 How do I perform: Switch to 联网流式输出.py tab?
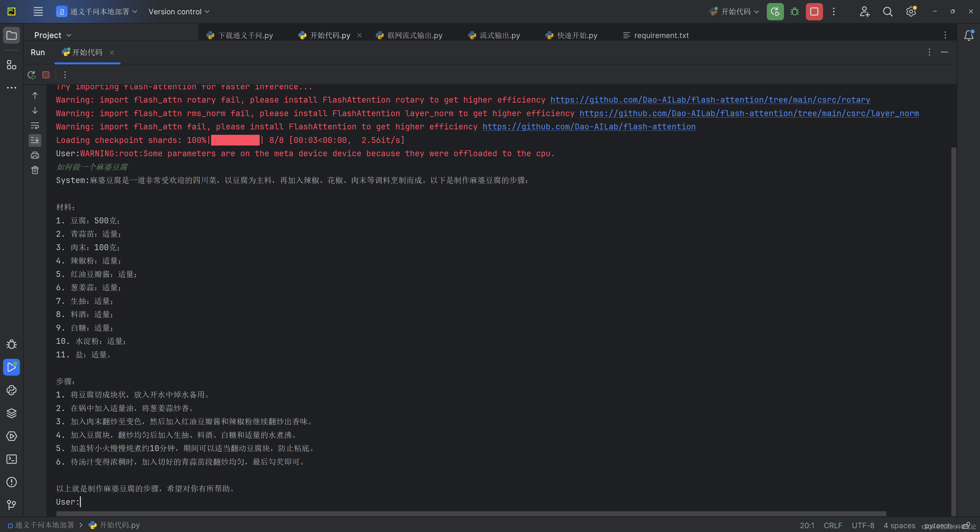tap(409, 35)
